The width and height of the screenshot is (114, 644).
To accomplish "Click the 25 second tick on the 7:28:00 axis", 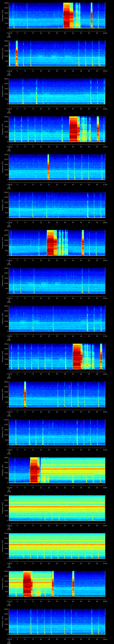I will point(49,260).
